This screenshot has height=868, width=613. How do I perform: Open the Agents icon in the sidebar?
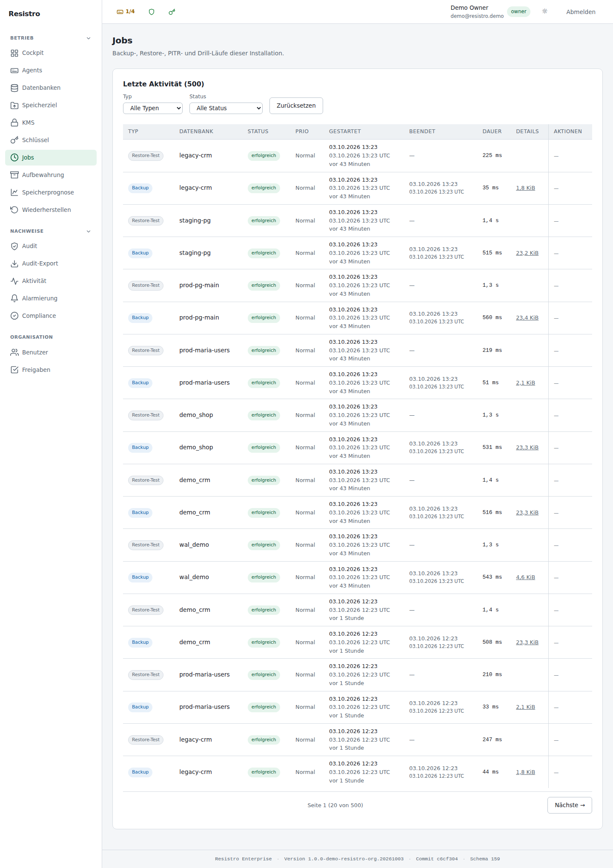14,71
